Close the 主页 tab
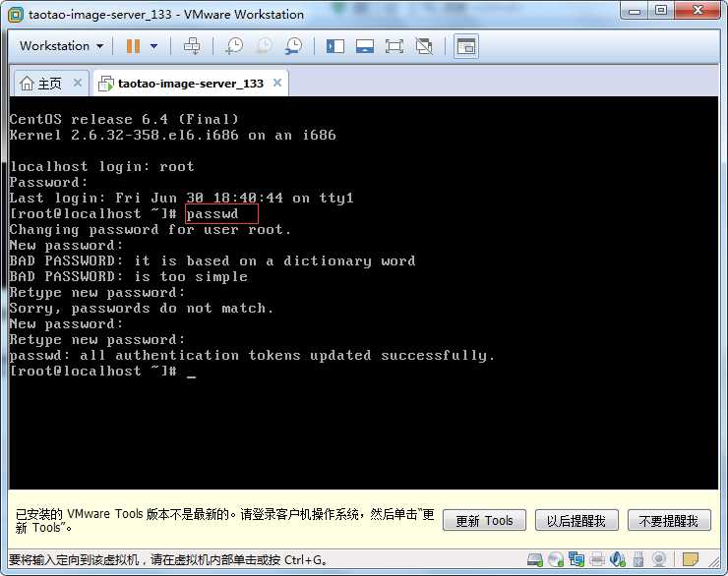 pyautogui.click(x=78, y=83)
